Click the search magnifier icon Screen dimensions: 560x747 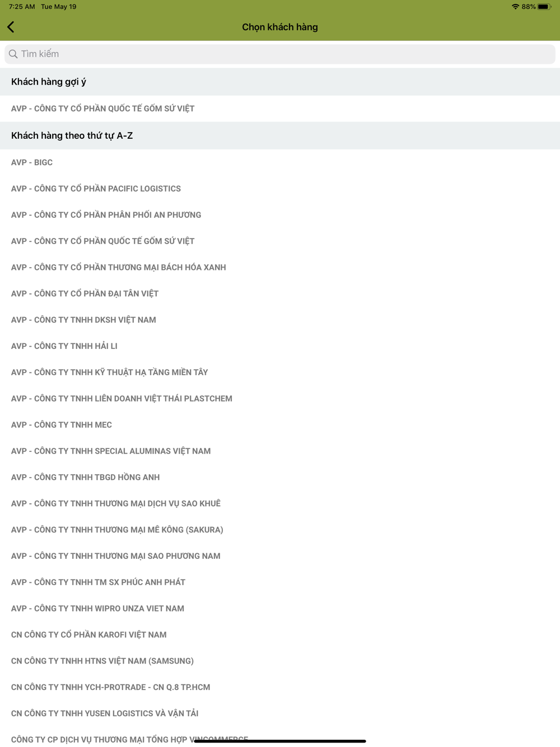click(13, 54)
